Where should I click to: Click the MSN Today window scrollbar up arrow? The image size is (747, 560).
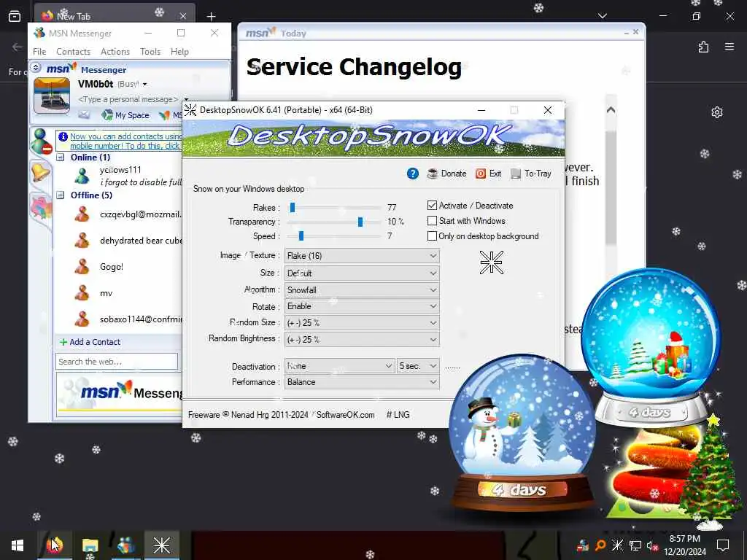pyautogui.click(x=611, y=110)
